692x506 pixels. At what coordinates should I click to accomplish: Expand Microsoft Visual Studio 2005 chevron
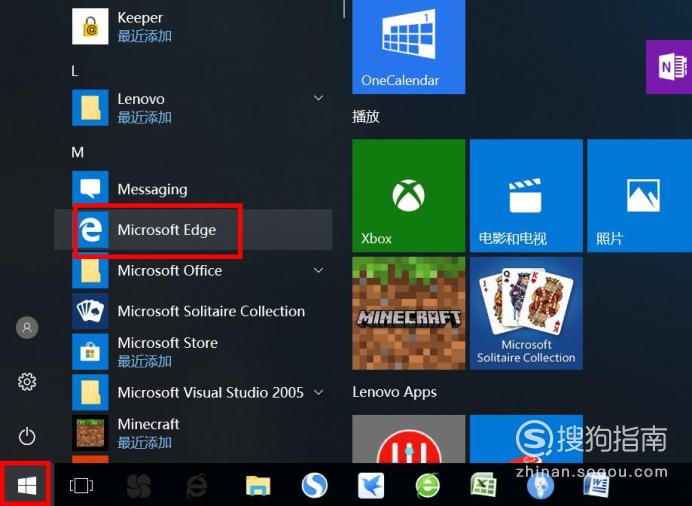pyautogui.click(x=318, y=392)
